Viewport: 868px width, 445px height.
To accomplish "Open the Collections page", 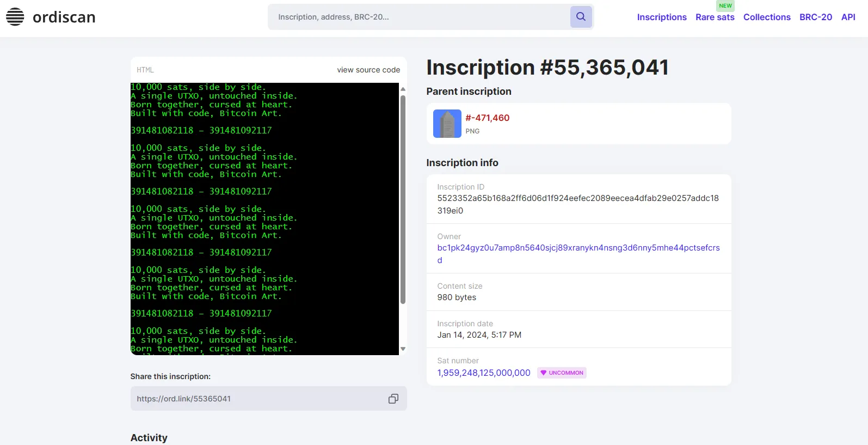I will (766, 17).
